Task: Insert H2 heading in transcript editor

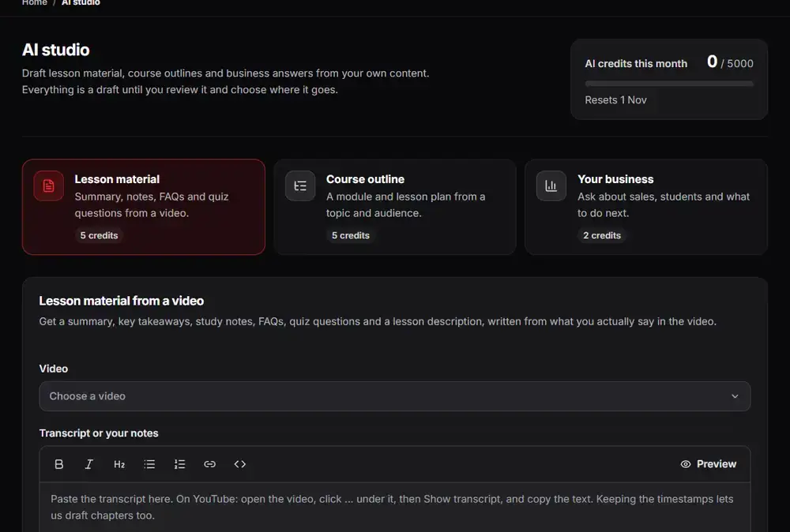Action: [119, 464]
